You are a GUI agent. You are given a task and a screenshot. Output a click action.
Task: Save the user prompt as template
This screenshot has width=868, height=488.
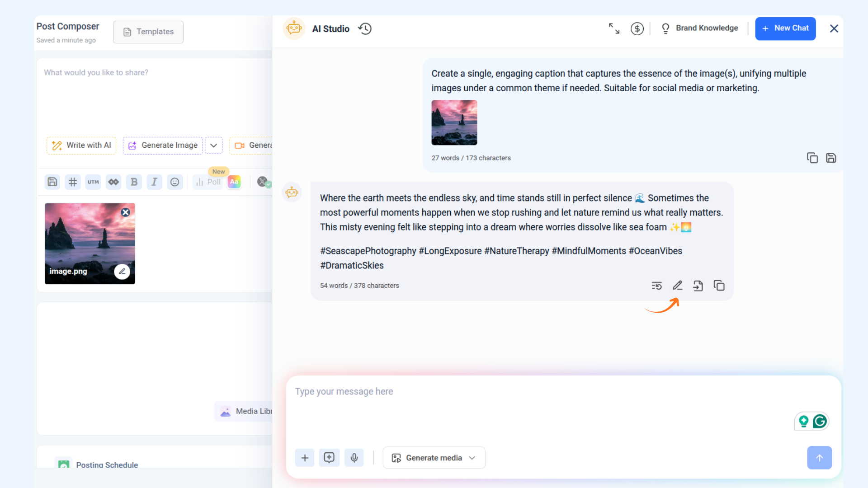coord(831,158)
